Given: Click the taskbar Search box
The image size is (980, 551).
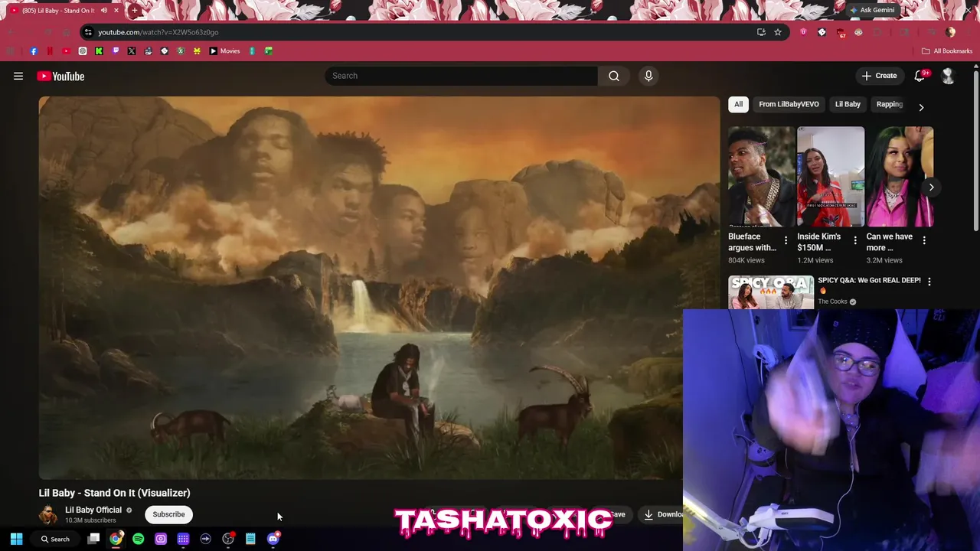Looking at the screenshot, I should (55, 539).
